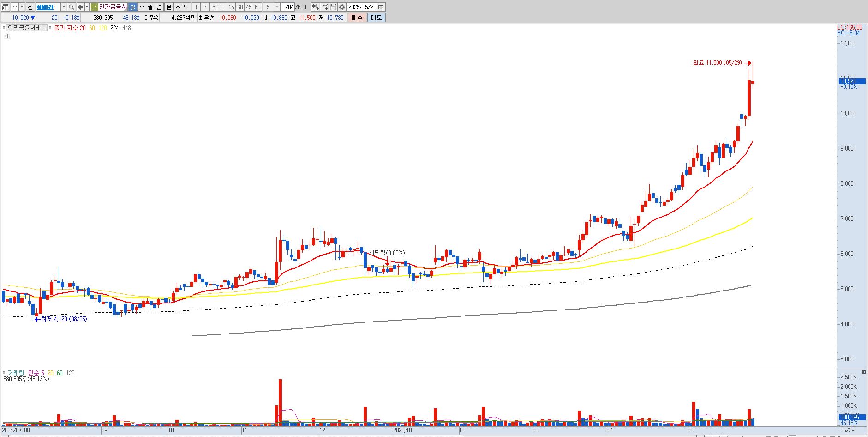Screen dimensions: 868x437
Task: Click the 매도 sell button
Action: [x=377, y=18]
